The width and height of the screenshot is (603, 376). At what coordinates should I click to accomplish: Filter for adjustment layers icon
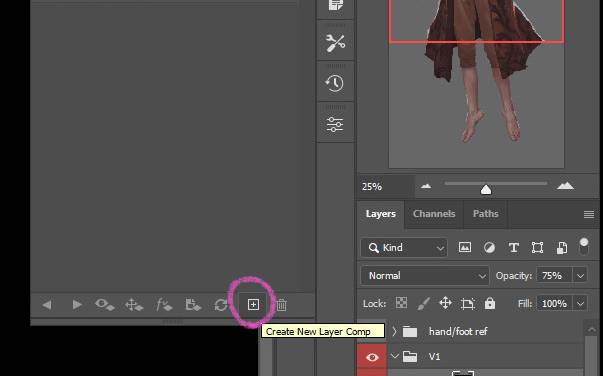click(x=489, y=248)
